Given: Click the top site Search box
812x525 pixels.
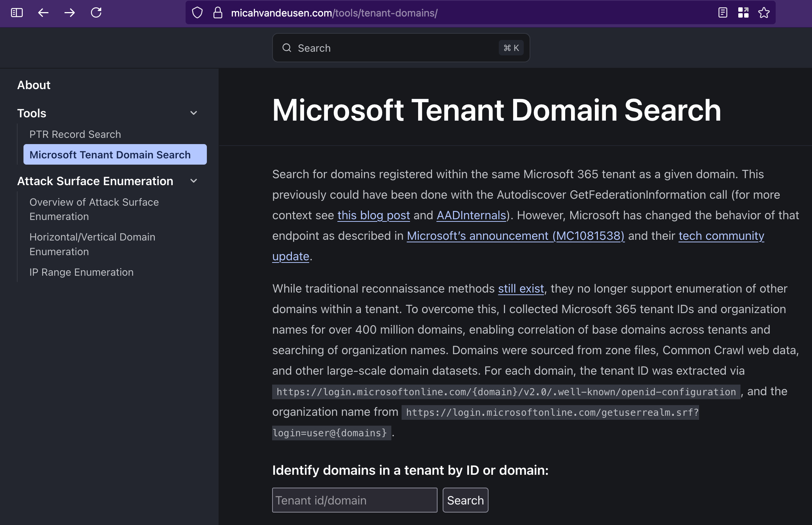Looking at the screenshot, I should [x=400, y=48].
